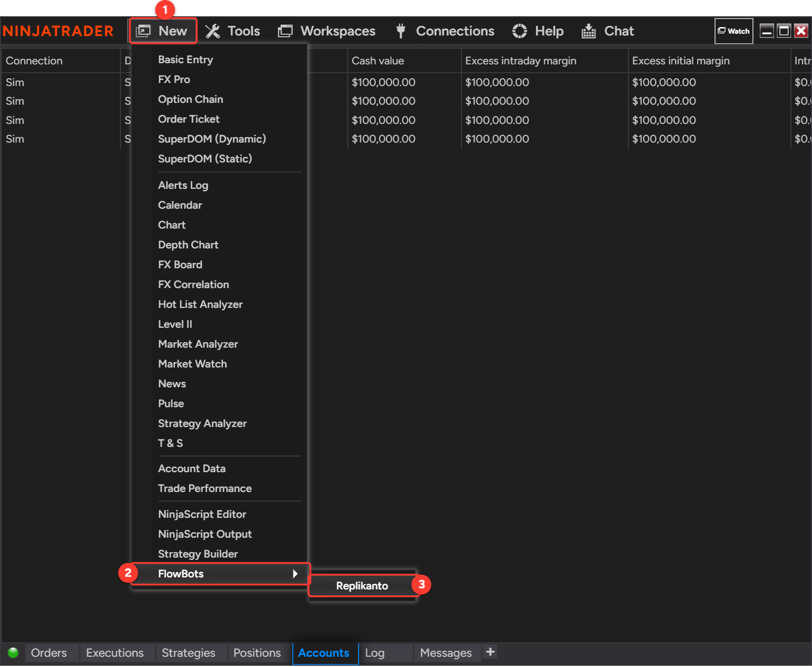
Task: Open Pulse from the menu
Action: pos(171,404)
